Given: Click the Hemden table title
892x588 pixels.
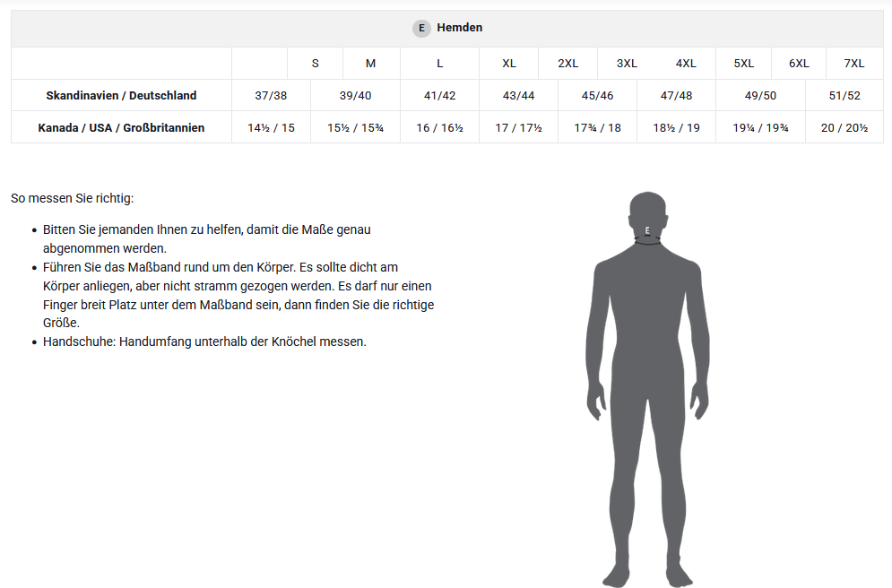Looking at the screenshot, I should (x=460, y=28).
